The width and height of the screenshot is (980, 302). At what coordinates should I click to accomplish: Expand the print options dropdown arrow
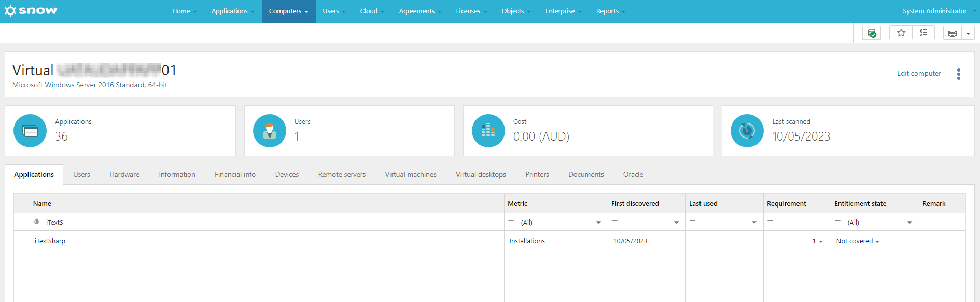tap(968, 33)
